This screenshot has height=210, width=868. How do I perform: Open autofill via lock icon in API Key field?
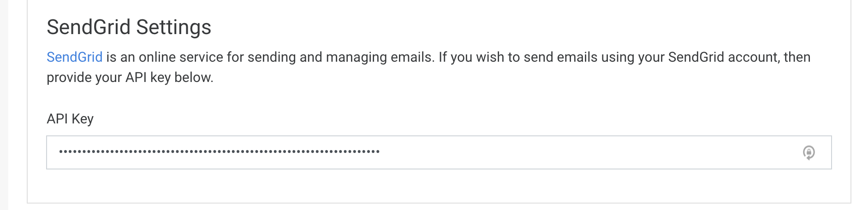[x=809, y=152]
